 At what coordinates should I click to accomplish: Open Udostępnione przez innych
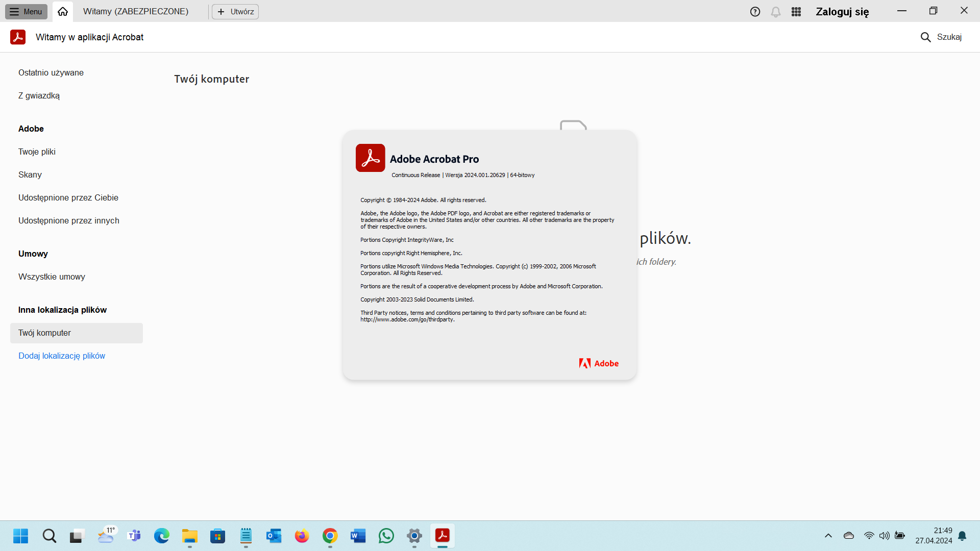(x=69, y=220)
